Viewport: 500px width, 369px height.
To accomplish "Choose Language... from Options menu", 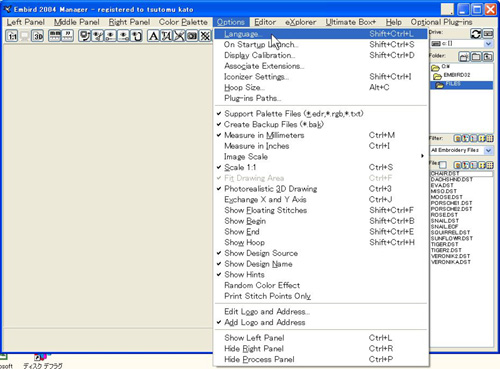I will [x=320, y=34].
